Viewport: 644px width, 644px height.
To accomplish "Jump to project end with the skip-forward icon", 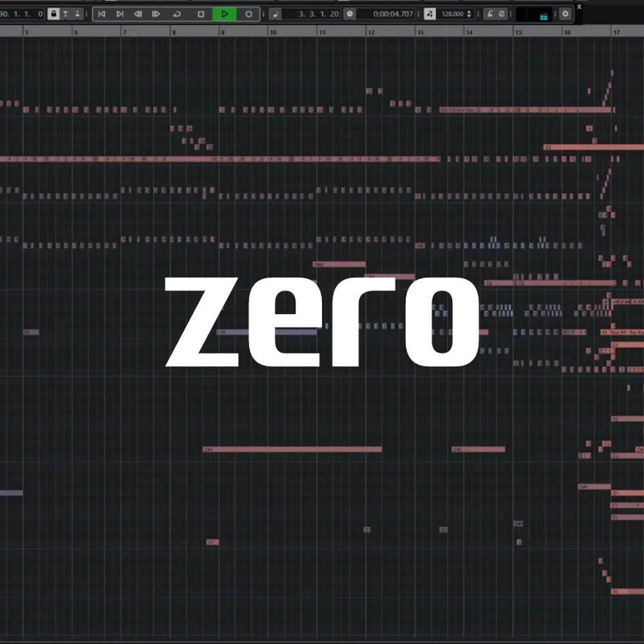I will (120, 14).
